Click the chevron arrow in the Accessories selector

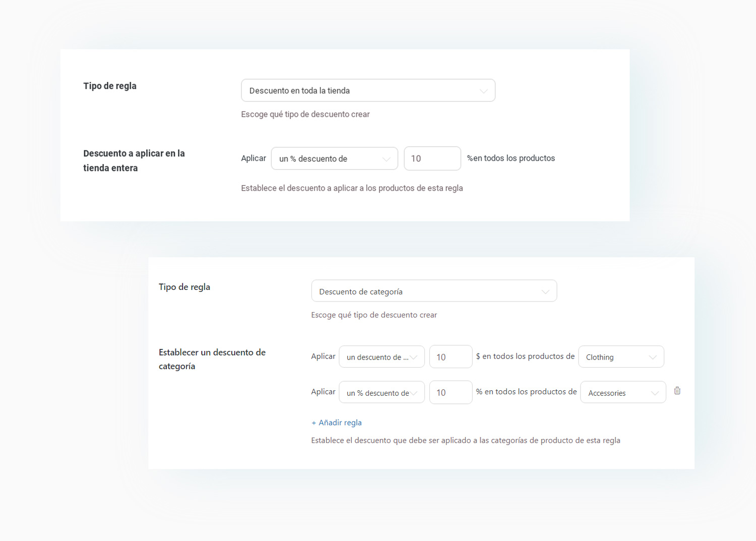pyautogui.click(x=655, y=393)
